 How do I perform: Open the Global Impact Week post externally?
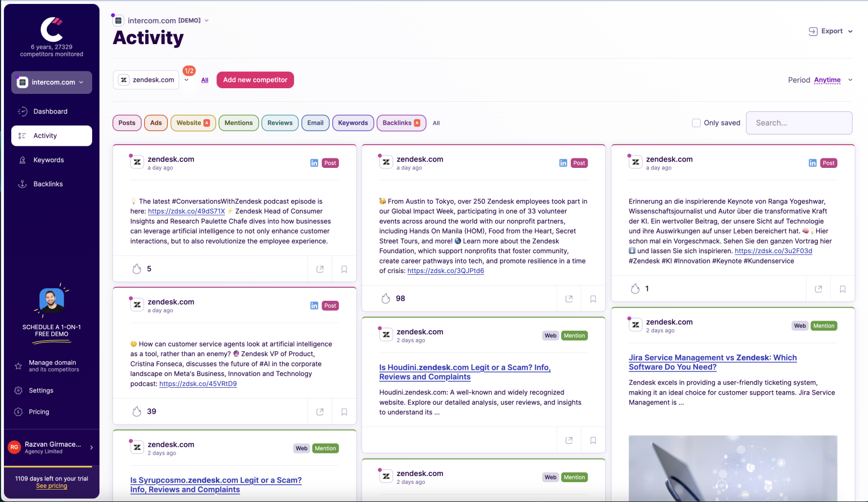[569, 298]
